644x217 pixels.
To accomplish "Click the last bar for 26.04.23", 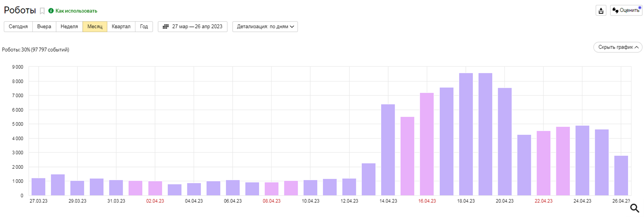I will [621, 175].
